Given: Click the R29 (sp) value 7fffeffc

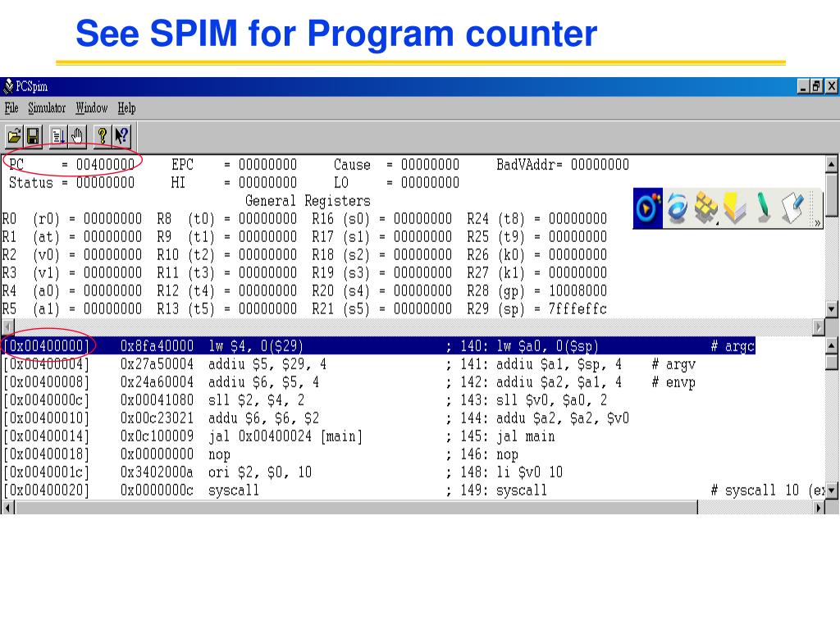Looking at the screenshot, I should click(x=577, y=309).
